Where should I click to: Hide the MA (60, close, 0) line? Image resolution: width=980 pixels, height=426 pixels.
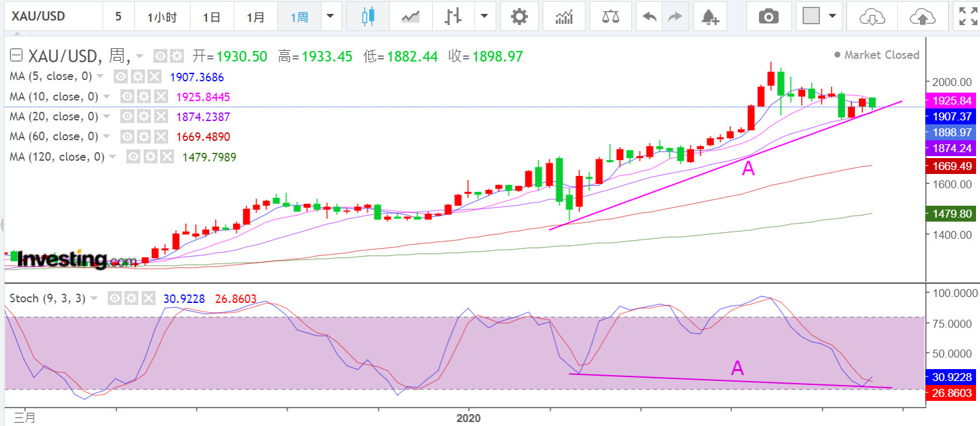pyautogui.click(x=127, y=136)
